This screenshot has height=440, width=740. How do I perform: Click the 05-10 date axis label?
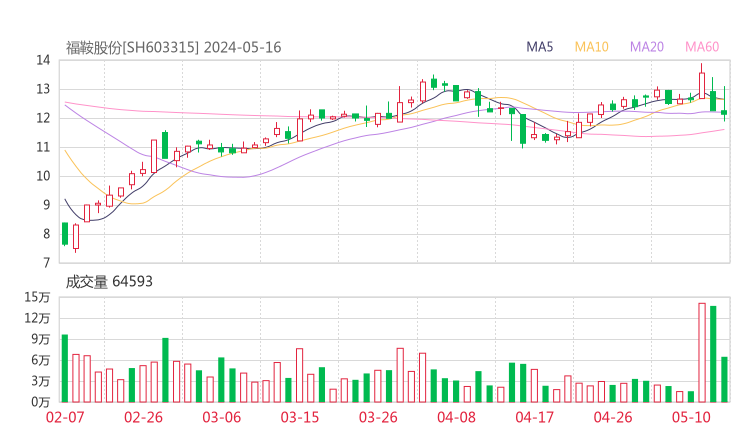click(x=691, y=417)
